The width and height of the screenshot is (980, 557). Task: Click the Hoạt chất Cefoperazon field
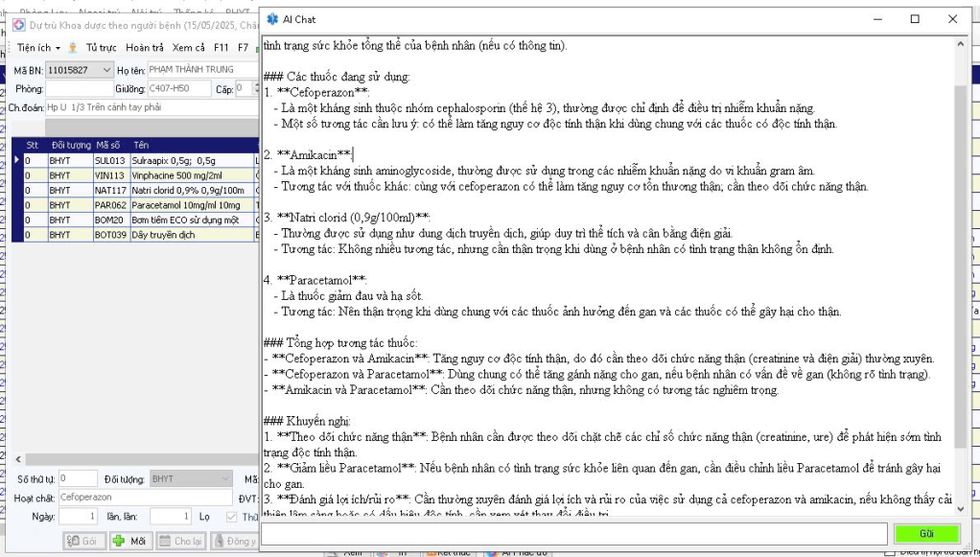pyautogui.click(x=145, y=498)
